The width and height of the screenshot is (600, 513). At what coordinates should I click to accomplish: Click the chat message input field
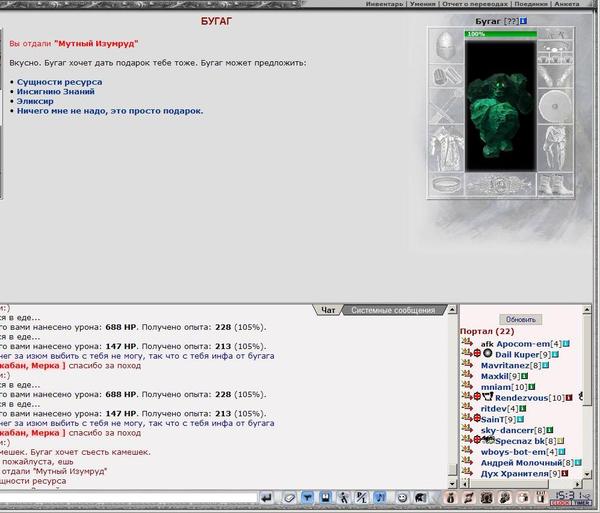[x=128, y=497]
